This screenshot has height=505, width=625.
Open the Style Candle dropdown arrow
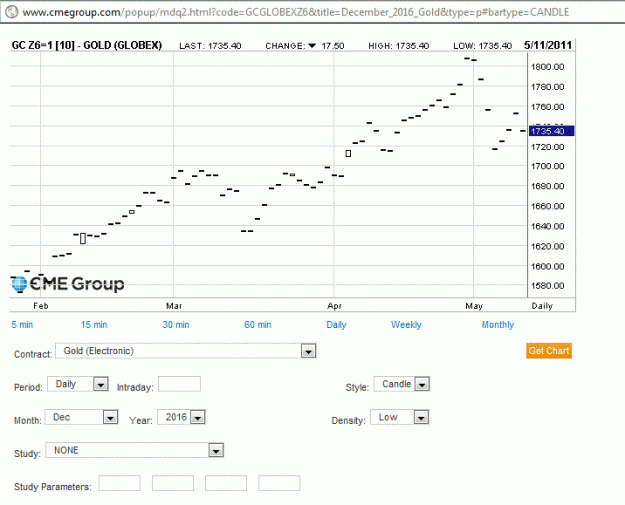click(x=422, y=385)
